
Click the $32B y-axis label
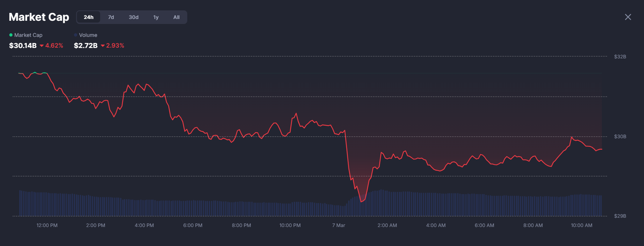(620, 57)
